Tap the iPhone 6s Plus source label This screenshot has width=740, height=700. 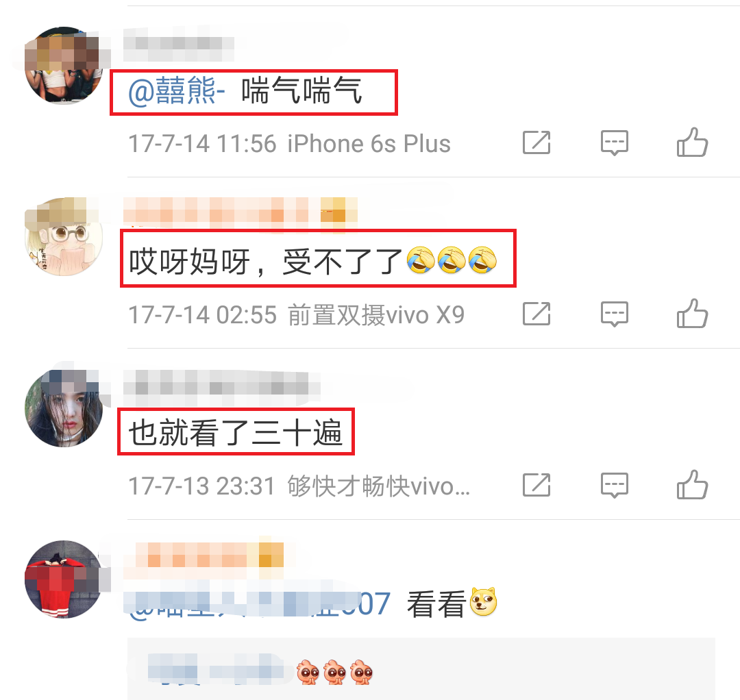click(x=369, y=143)
